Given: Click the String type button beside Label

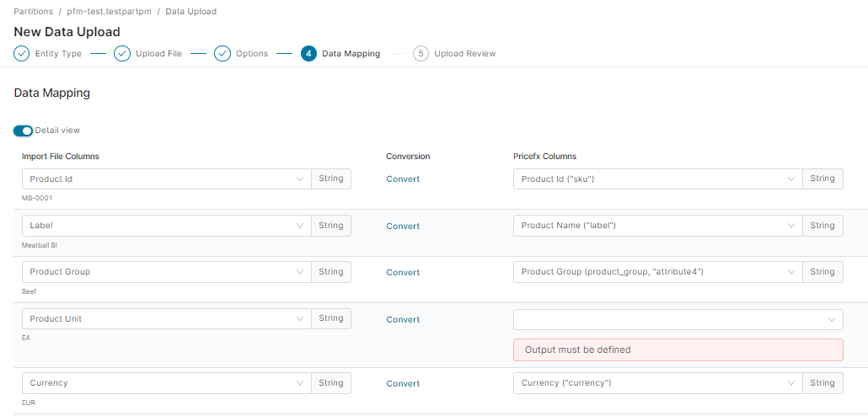Looking at the screenshot, I should click(331, 226).
